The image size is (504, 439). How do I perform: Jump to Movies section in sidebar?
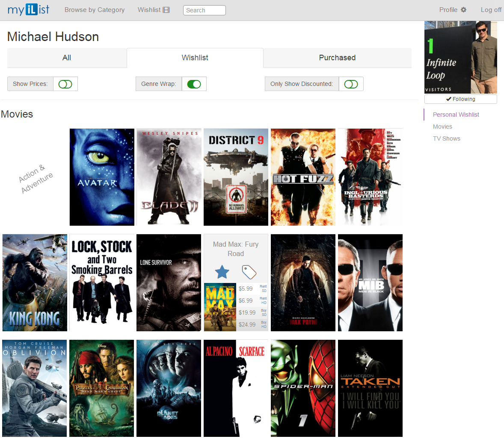tap(442, 127)
